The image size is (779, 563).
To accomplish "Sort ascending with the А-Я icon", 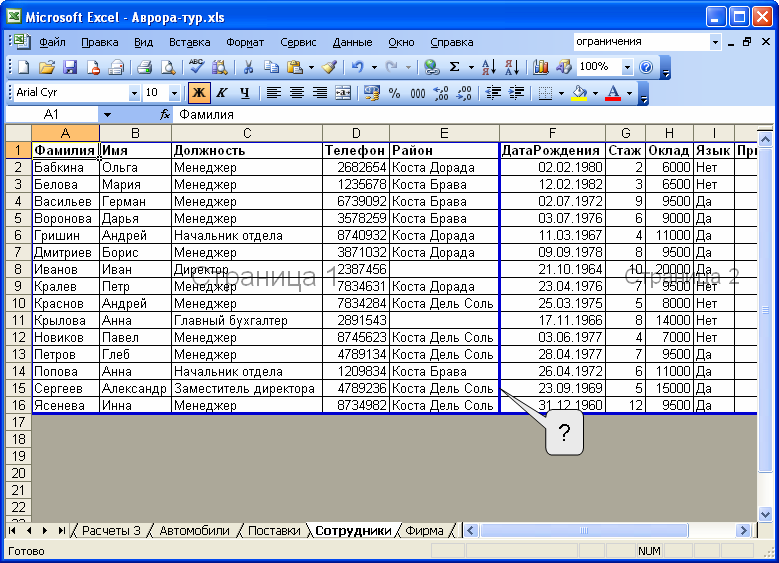I will pyautogui.click(x=489, y=67).
